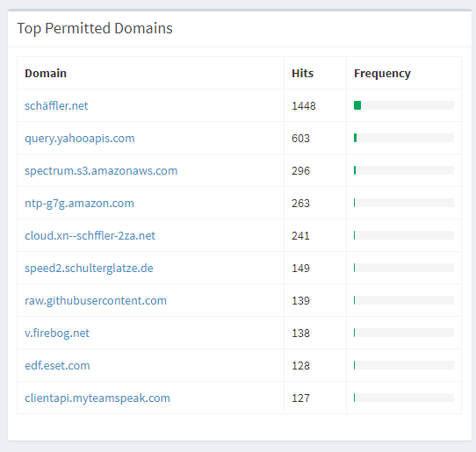Click frequency bar for spectrum.s3.amazonaws.com

[x=404, y=170]
